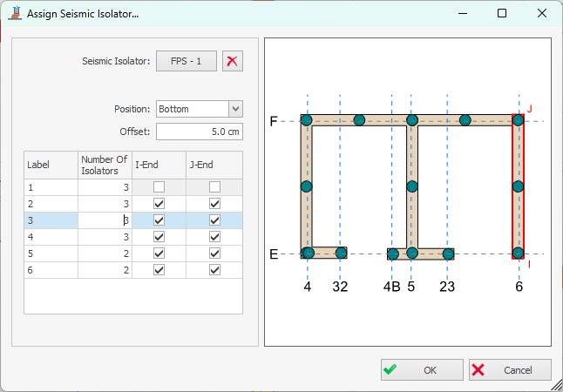Uncheck I-End checkbox for label 6
The image size is (563, 392).
[159, 270]
